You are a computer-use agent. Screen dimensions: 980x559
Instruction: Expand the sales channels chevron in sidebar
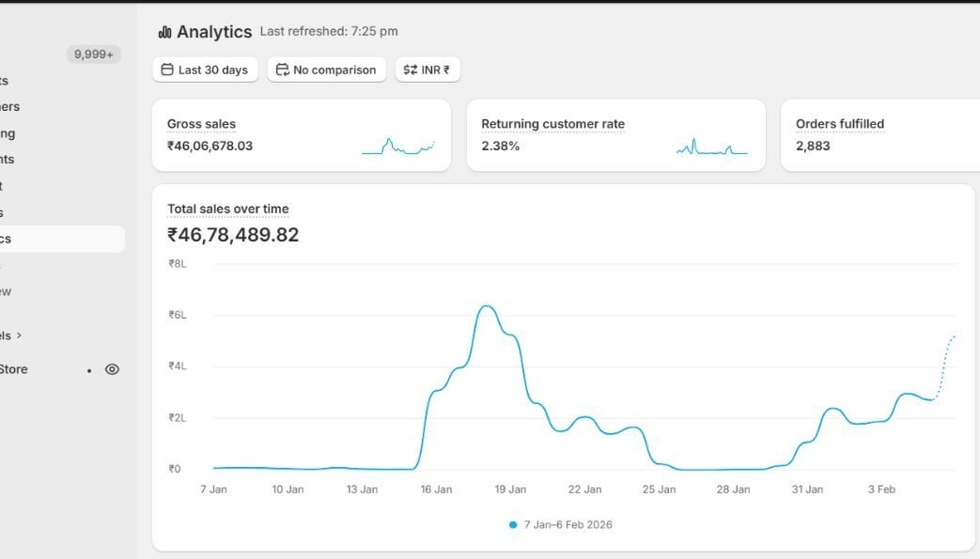click(20, 335)
